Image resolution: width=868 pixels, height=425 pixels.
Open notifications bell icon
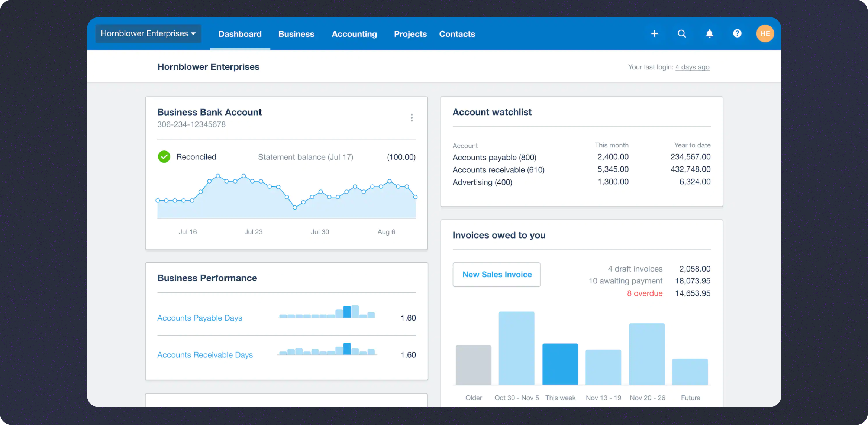710,34
